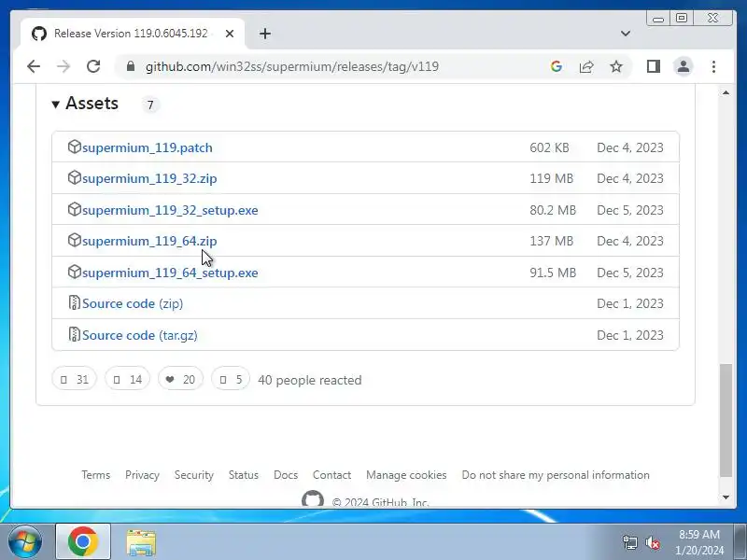Open the Windows Start menu orb
This screenshot has height=560, width=747.
point(24,542)
